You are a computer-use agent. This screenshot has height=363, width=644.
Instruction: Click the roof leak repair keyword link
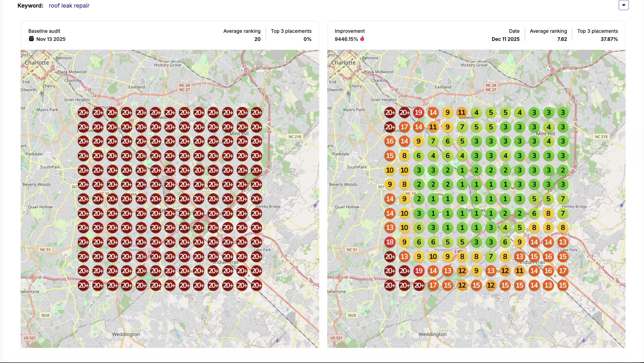(x=69, y=6)
